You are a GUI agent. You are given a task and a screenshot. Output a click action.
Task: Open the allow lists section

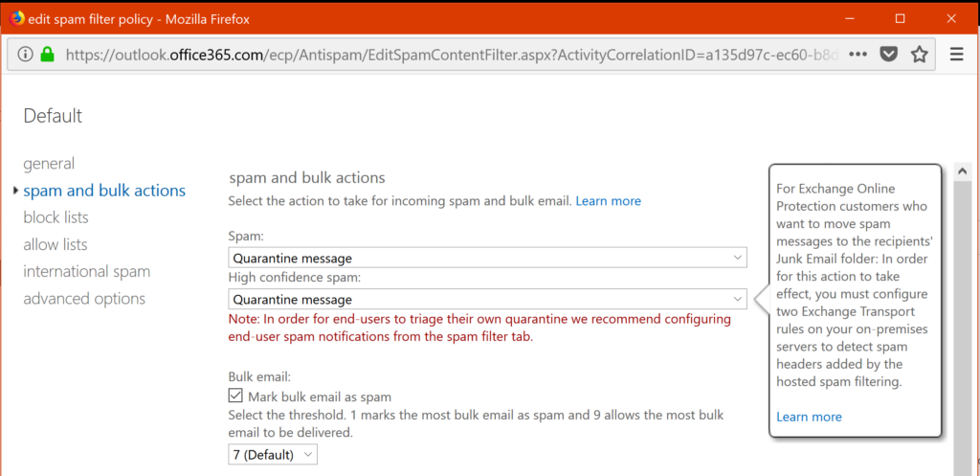click(56, 244)
